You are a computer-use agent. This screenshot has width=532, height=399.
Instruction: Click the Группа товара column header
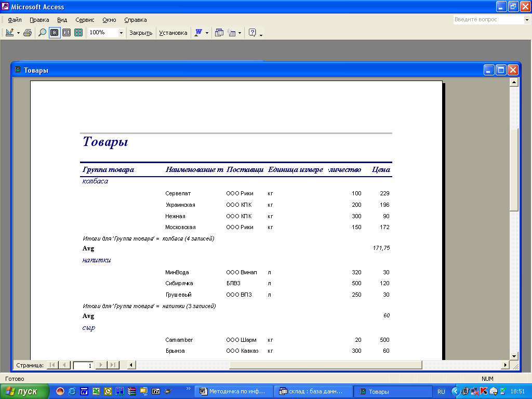click(108, 170)
